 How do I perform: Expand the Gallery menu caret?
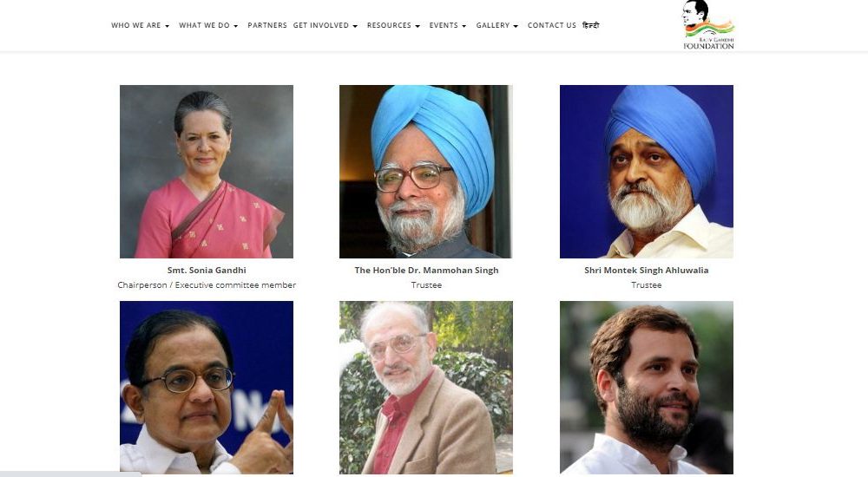516,26
